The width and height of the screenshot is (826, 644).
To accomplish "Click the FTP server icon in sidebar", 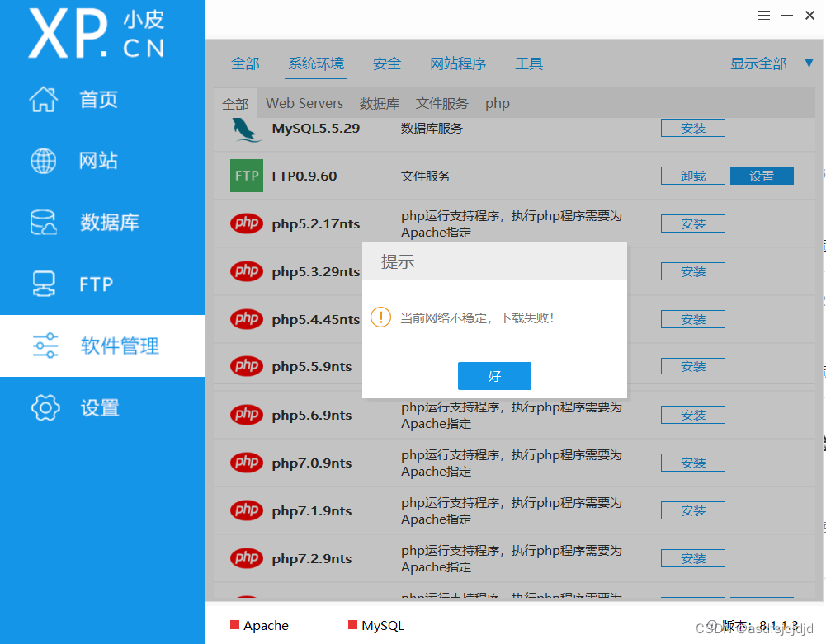I will [43, 284].
